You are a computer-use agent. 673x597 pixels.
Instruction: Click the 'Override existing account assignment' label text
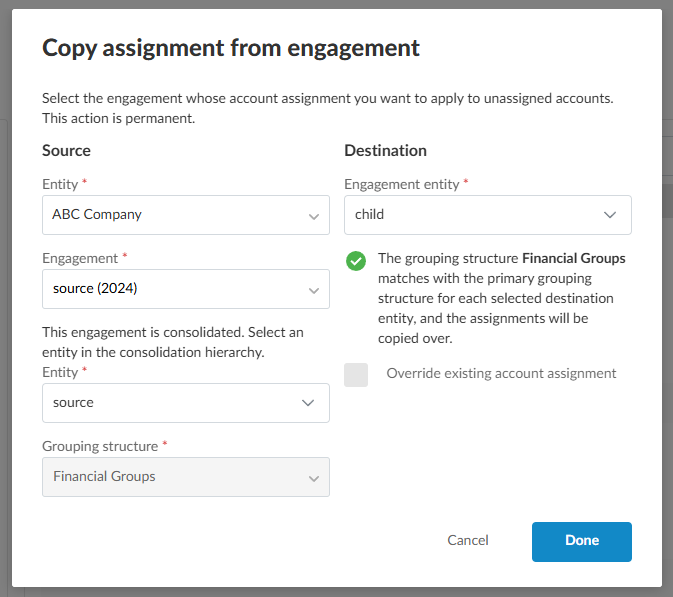(x=501, y=374)
